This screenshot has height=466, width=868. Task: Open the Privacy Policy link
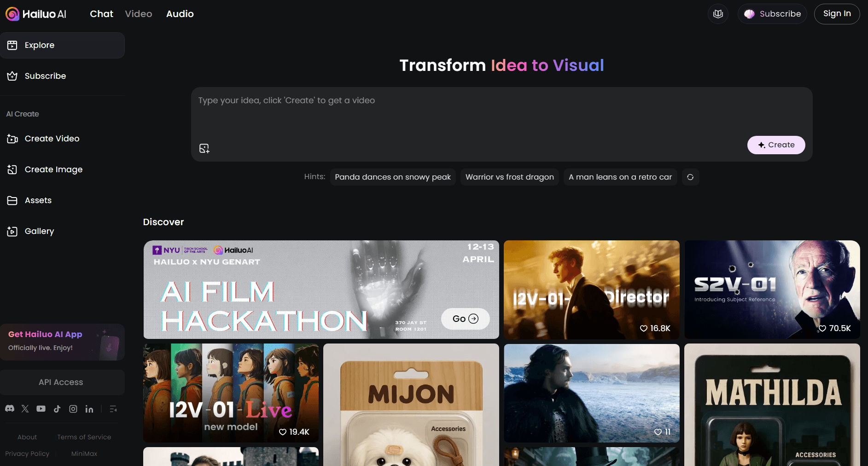(x=27, y=454)
